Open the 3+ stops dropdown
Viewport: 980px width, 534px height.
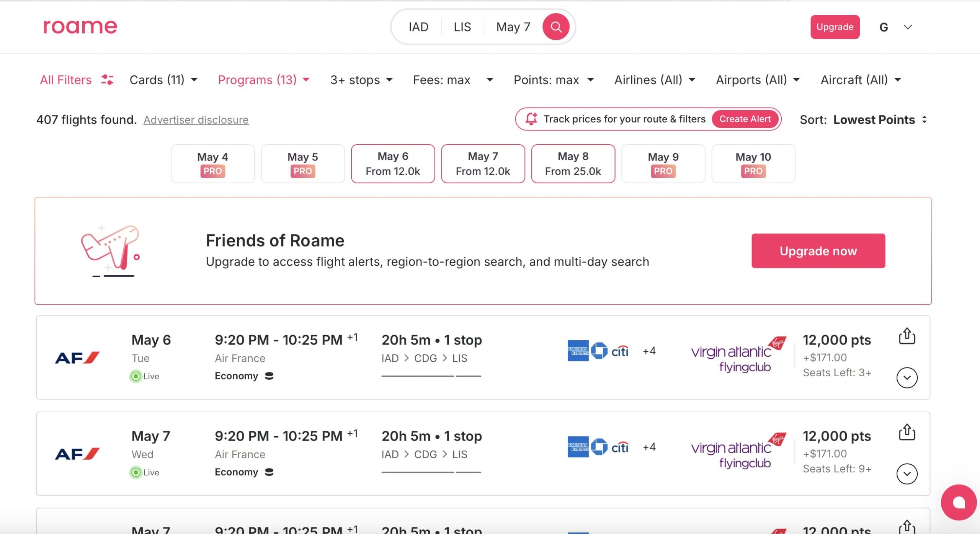pos(362,80)
